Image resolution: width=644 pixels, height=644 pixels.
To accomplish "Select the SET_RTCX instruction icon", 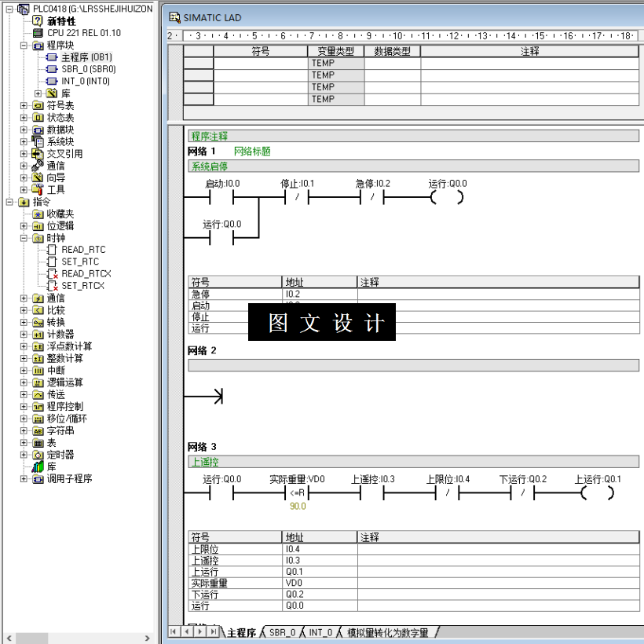I will pyautogui.click(x=52, y=285).
